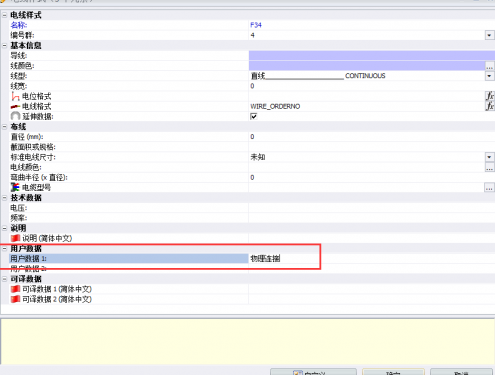Image resolution: width=495 pixels, height=375 pixels.
Task: Open the fx formula editor for 电线格式
Action: point(489,106)
